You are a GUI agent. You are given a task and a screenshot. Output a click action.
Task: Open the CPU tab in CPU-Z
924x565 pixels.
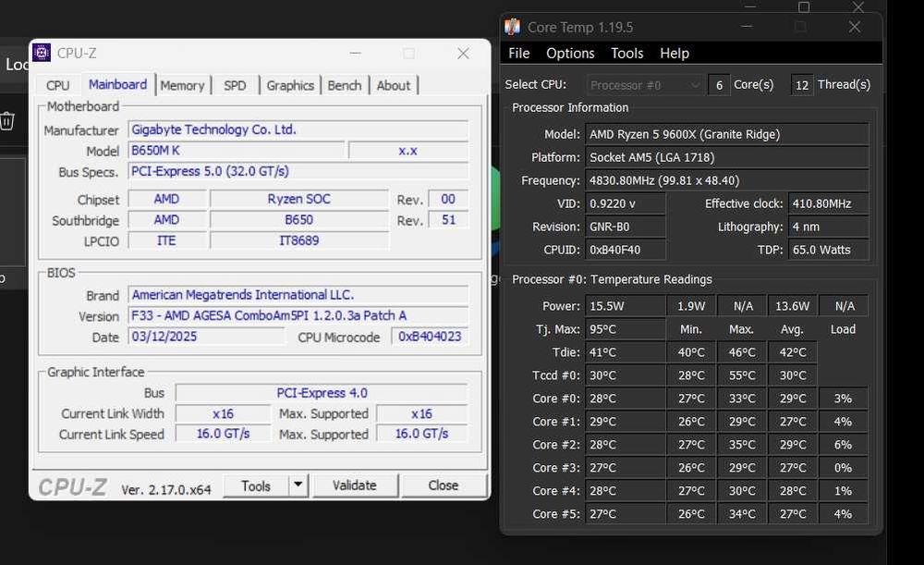pyautogui.click(x=57, y=85)
